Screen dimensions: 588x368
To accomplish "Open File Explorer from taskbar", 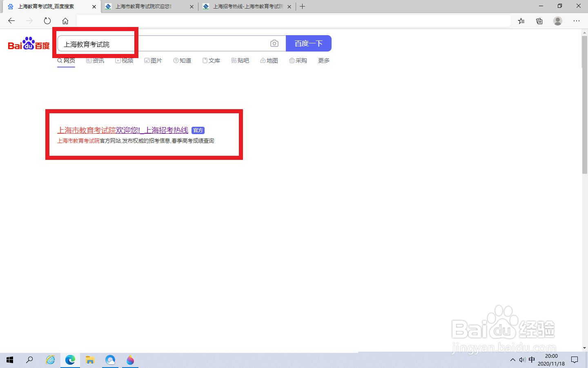I will pyautogui.click(x=90, y=360).
